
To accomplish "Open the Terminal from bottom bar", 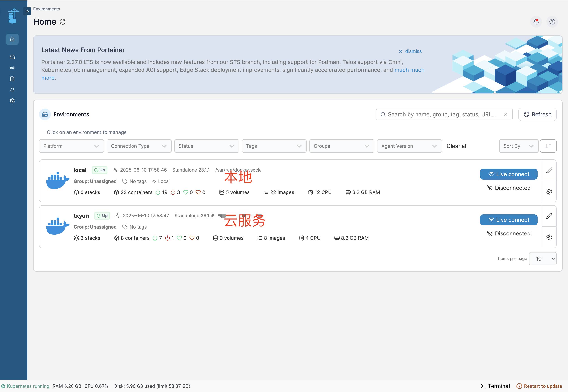I will click(x=495, y=386).
